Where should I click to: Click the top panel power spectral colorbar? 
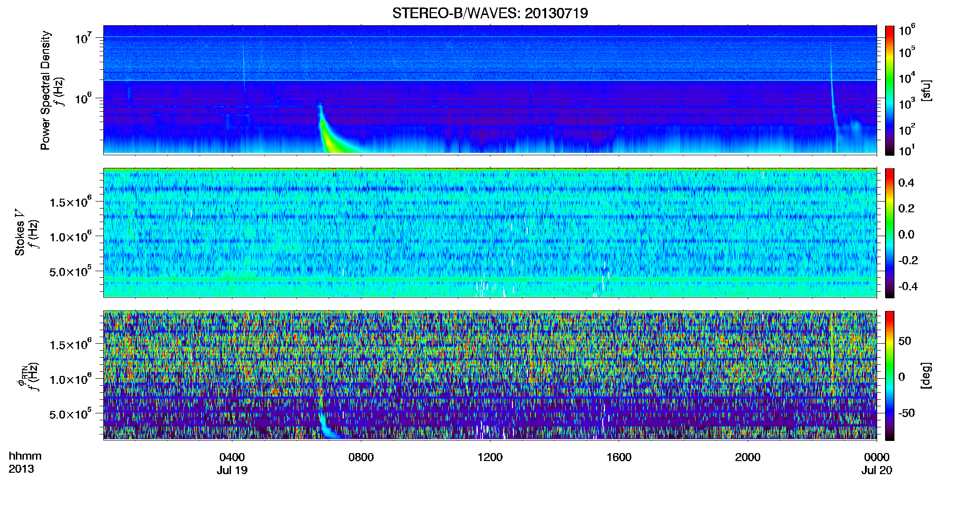coord(890,90)
